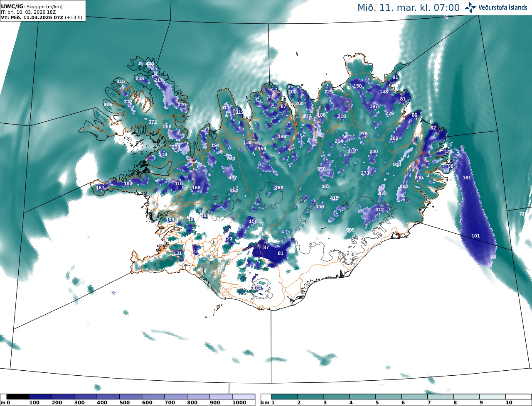Click the visibility value 156 on the map

point(253,221)
